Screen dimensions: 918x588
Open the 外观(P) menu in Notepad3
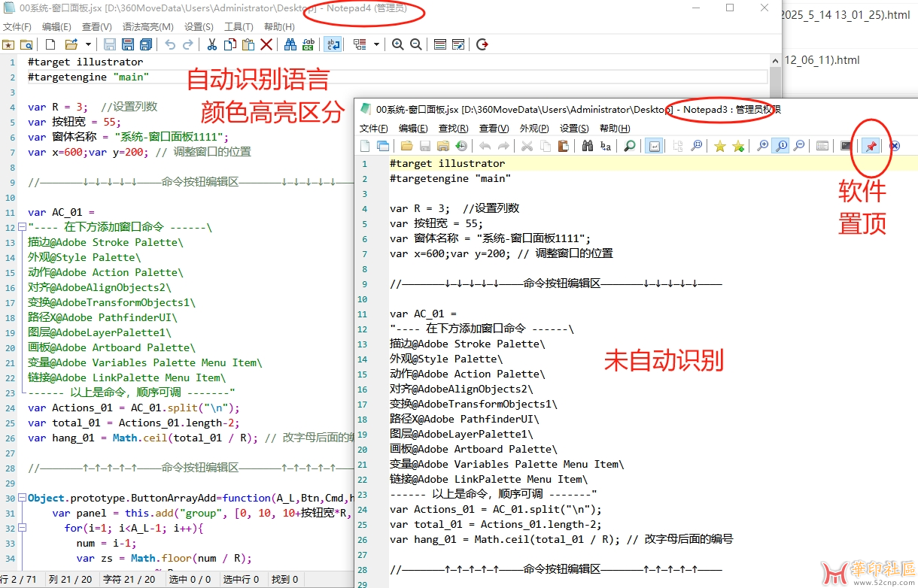pyautogui.click(x=534, y=129)
